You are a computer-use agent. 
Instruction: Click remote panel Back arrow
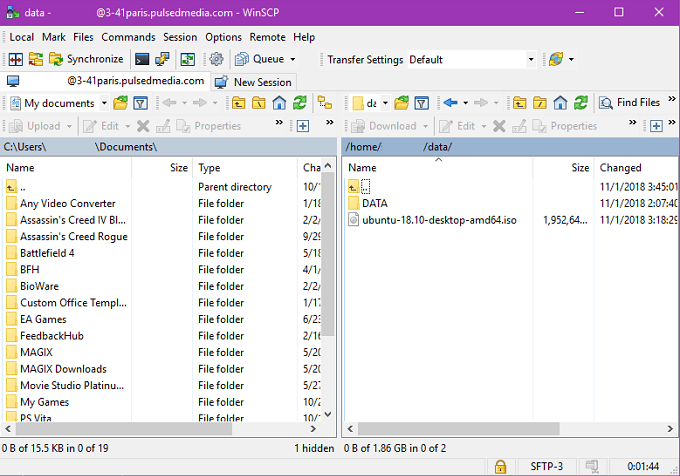pos(451,103)
